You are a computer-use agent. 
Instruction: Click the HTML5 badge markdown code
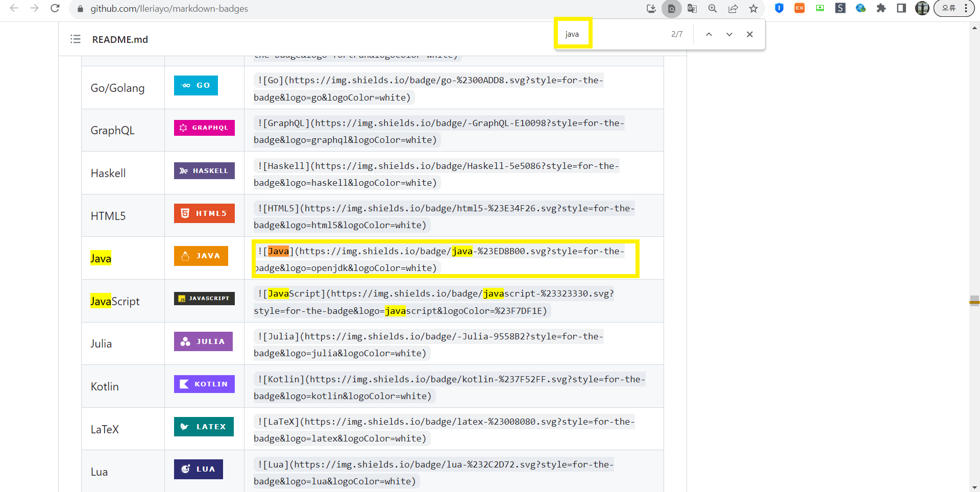pyautogui.click(x=444, y=216)
